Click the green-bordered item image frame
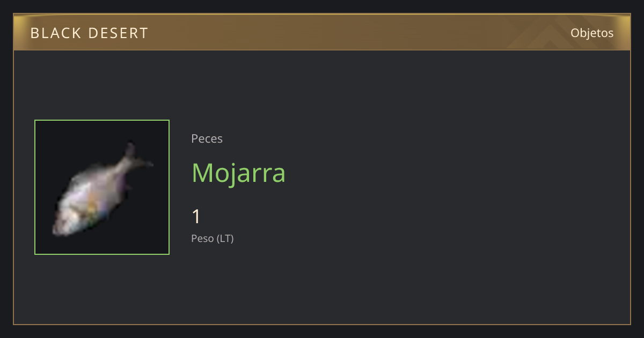Viewport: 644px width, 338px height. click(102, 187)
